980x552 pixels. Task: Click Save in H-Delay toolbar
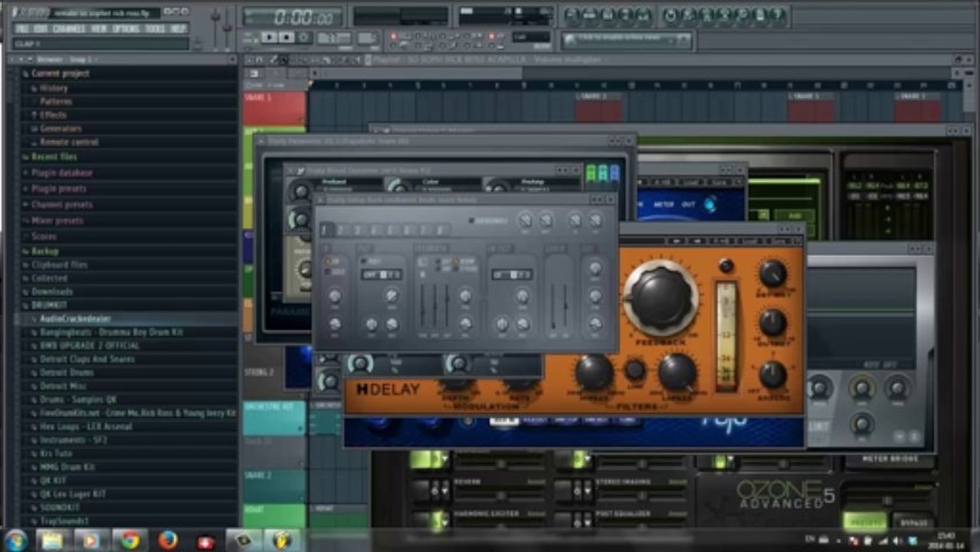coord(782,241)
